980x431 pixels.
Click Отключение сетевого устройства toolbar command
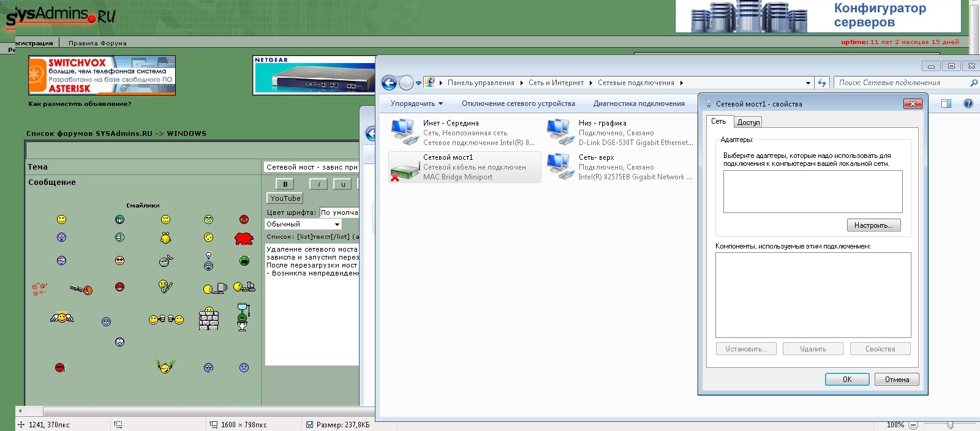click(518, 103)
